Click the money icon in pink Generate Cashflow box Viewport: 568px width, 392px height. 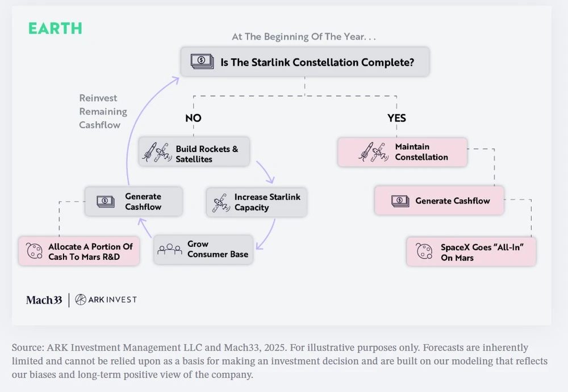pyautogui.click(x=400, y=201)
